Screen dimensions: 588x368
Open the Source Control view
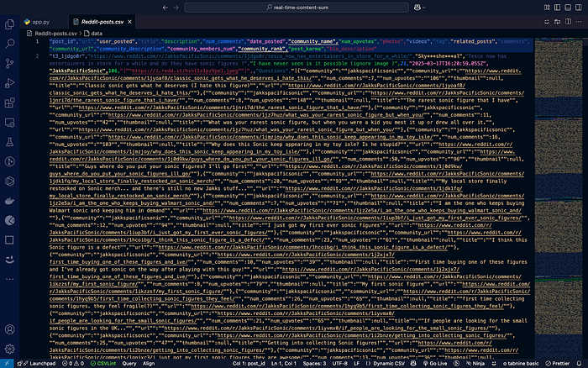coord(10,63)
